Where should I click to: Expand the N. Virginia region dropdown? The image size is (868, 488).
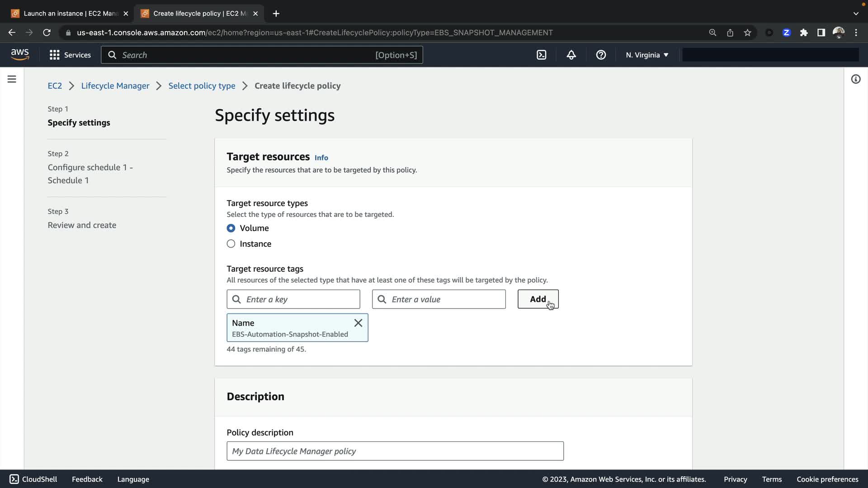[647, 55]
